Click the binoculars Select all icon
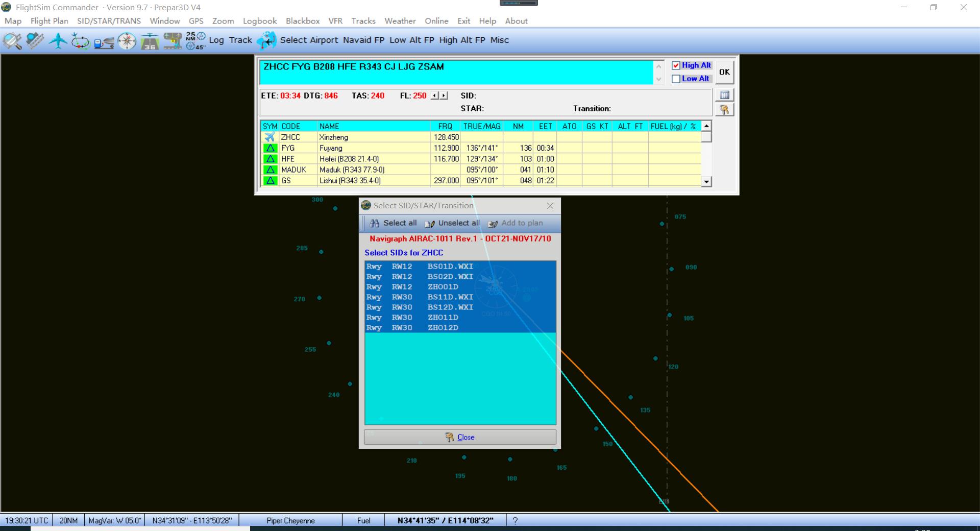Image resolution: width=980 pixels, height=531 pixels. [x=375, y=223]
